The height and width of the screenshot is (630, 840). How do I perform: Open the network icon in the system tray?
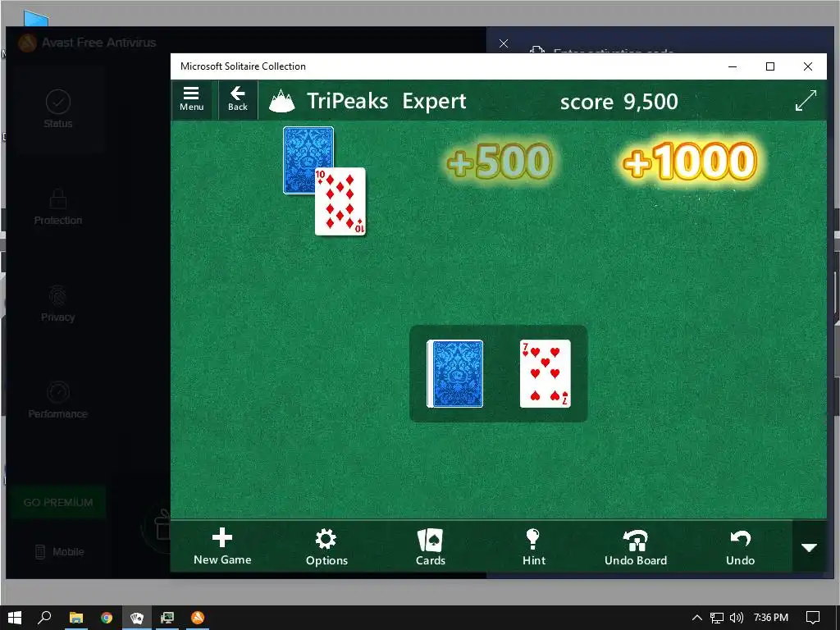click(x=717, y=618)
